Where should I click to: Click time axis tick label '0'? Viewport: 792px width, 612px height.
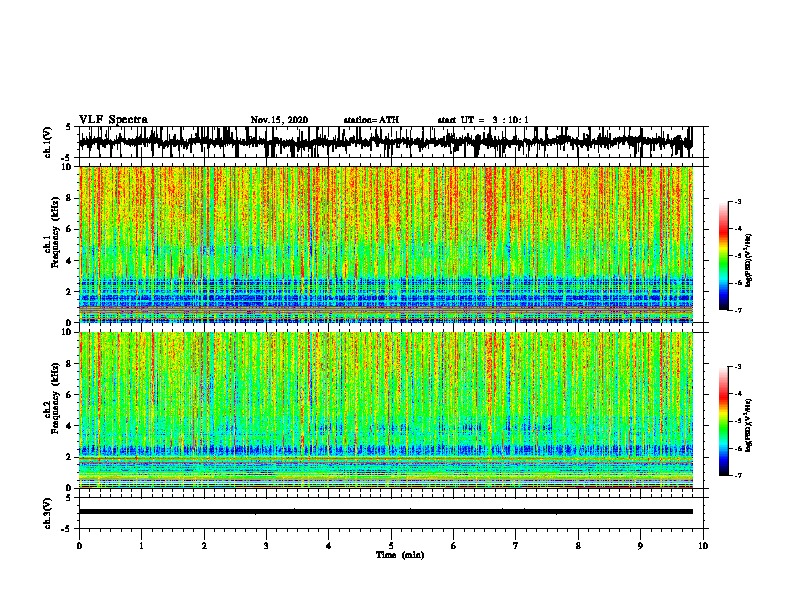(79, 546)
